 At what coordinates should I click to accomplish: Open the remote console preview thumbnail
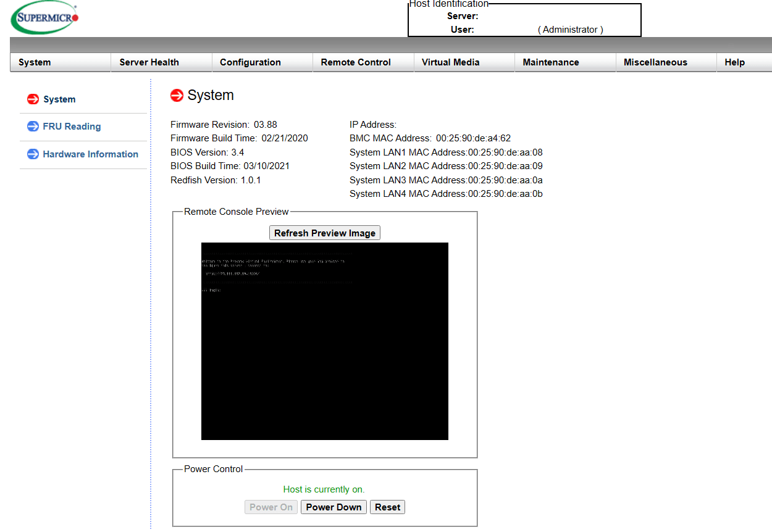pos(325,341)
